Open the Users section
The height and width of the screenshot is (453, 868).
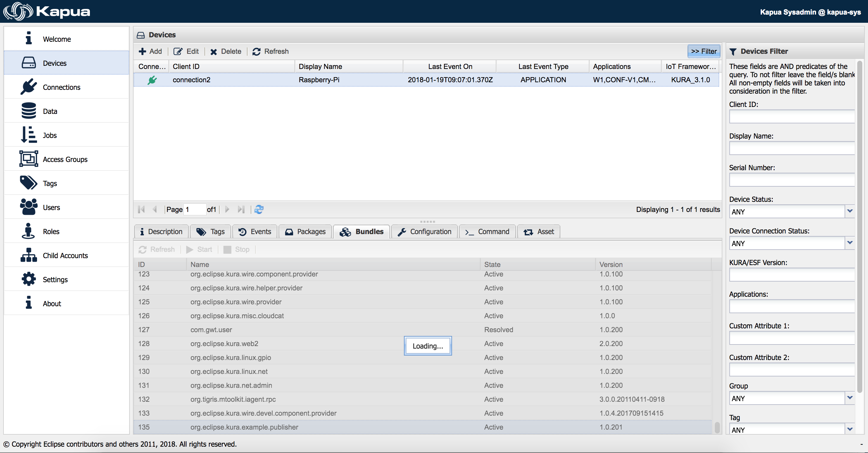(x=51, y=207)
